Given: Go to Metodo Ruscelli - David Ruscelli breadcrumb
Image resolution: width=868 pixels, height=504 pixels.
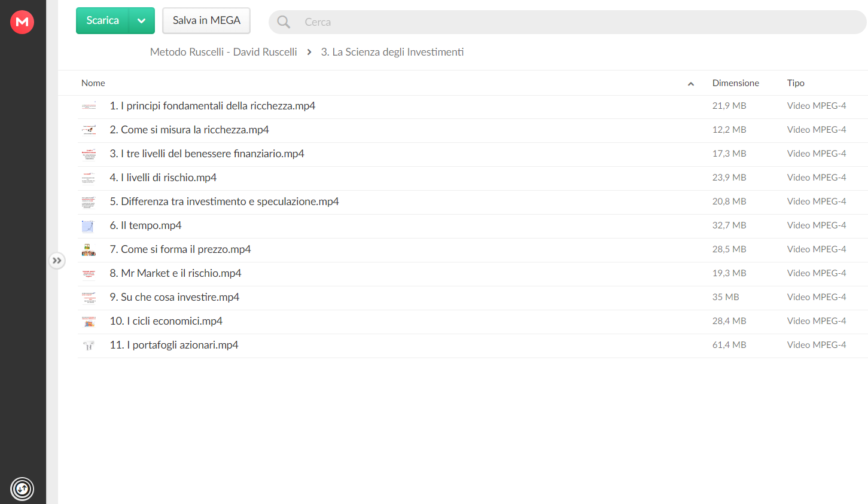Looking at the screenshot, I should tap(223, 52).
